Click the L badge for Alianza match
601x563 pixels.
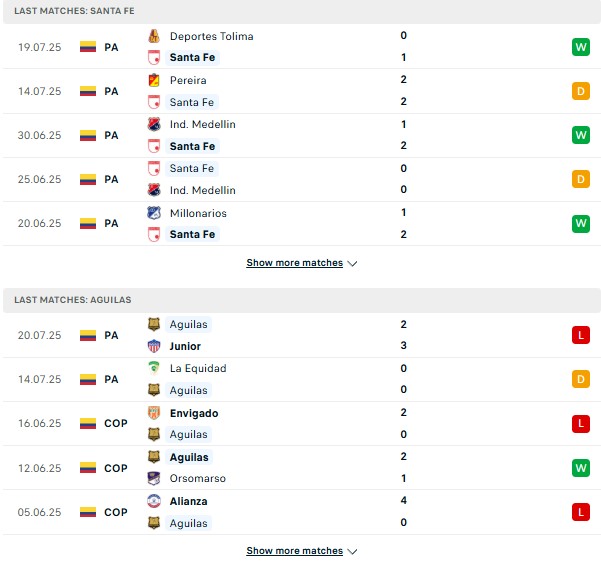581,512
